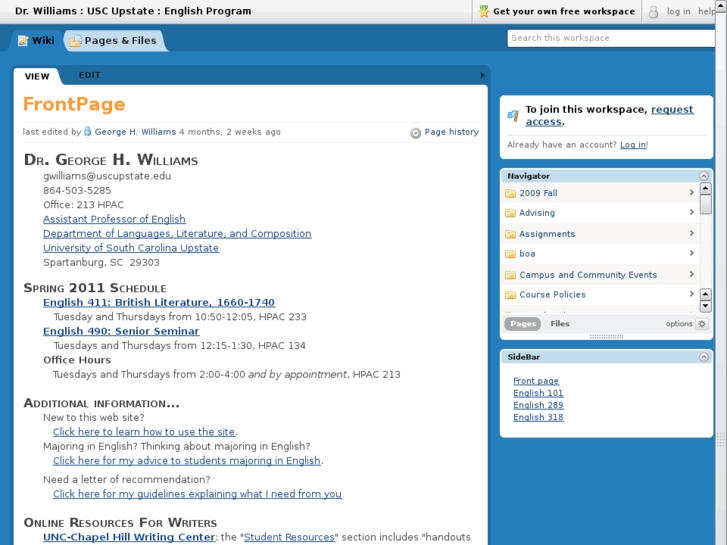Click the trophy icon beside Get your own free workspace
The image size is (727, 545).
coord(484,11)
